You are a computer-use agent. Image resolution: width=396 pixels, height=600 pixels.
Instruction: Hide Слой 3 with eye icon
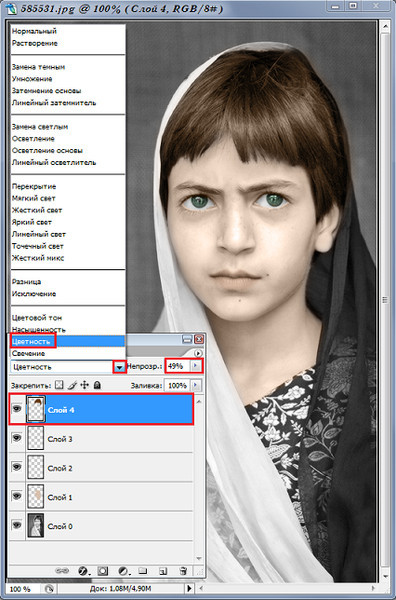click(17, 438)
